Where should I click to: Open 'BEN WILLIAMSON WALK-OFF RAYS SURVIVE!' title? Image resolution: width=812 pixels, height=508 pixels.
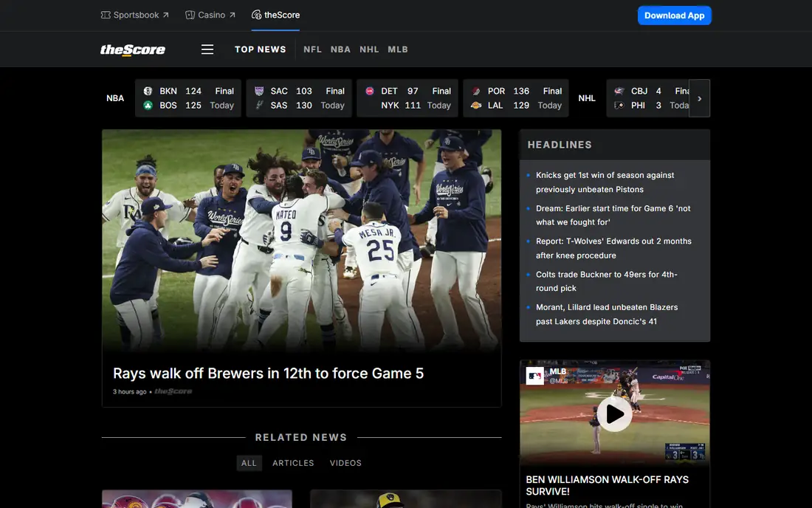coord(608,486)
